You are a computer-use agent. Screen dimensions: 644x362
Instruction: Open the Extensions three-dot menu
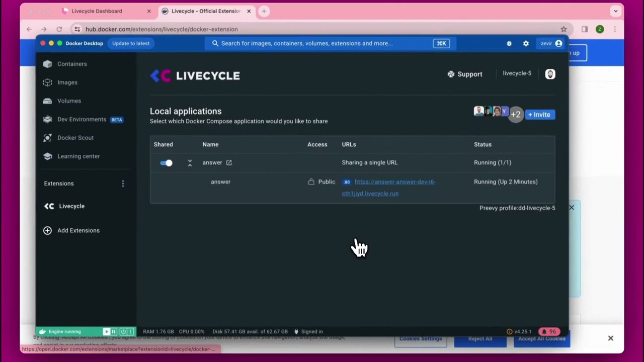click(x=123, y=184)
